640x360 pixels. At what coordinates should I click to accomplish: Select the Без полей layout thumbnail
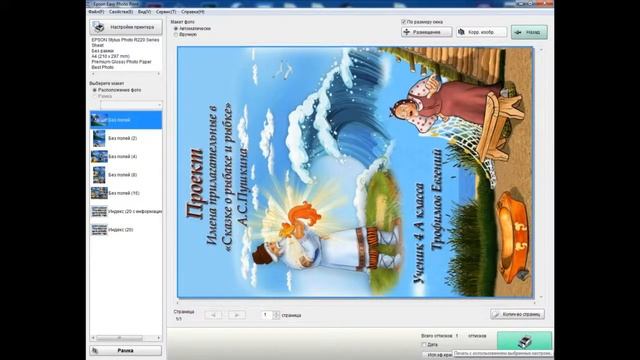(126, 120)
